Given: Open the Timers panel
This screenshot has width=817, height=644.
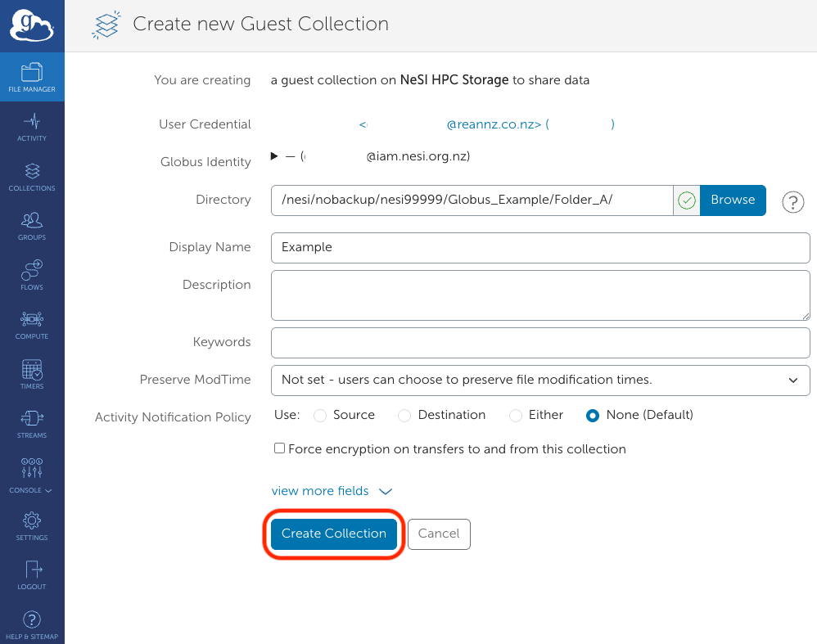Looking at the screenshot, I should [x=32, y=374].
